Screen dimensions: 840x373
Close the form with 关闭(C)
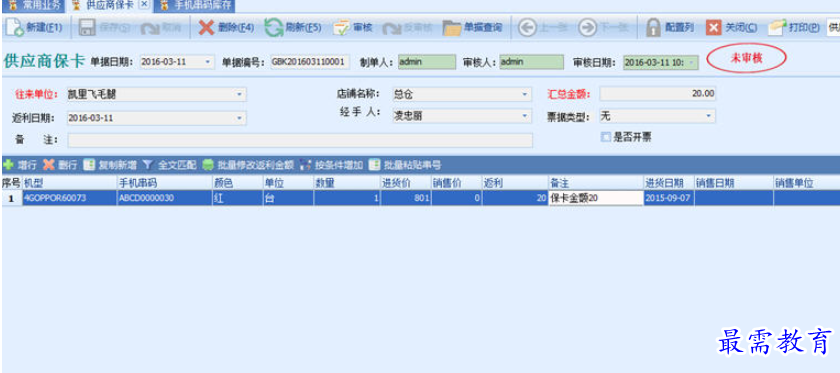pyautogui.click(x=731, y=27)
